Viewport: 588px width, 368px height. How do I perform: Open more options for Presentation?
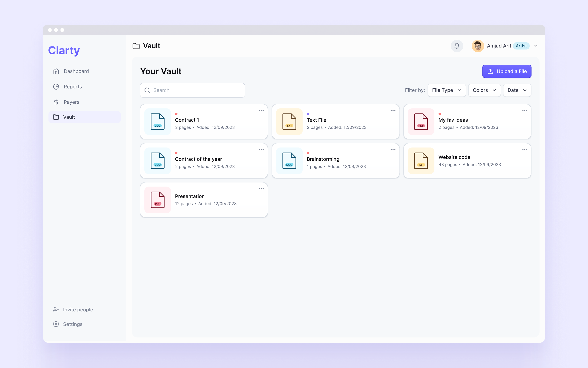click(261, 189)
